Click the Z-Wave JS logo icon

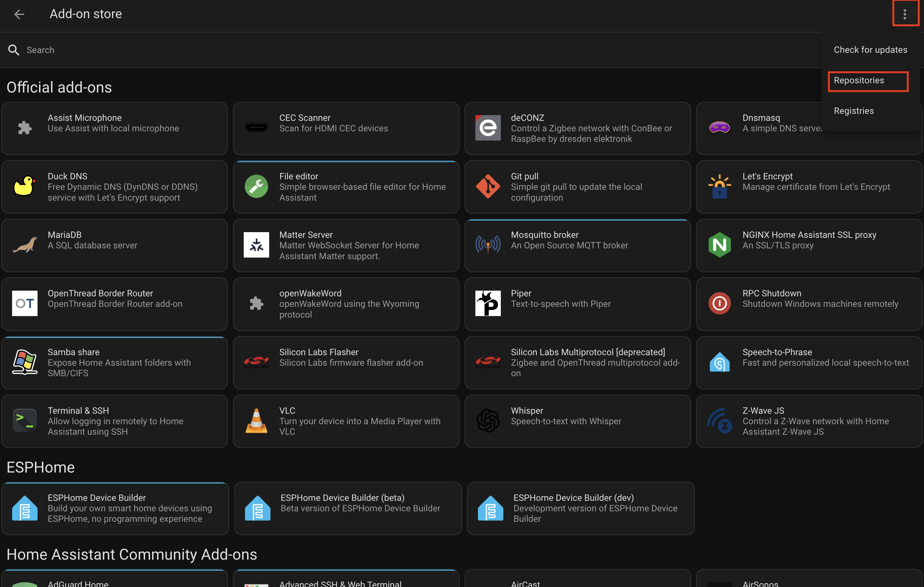click(x=719, y=421)
